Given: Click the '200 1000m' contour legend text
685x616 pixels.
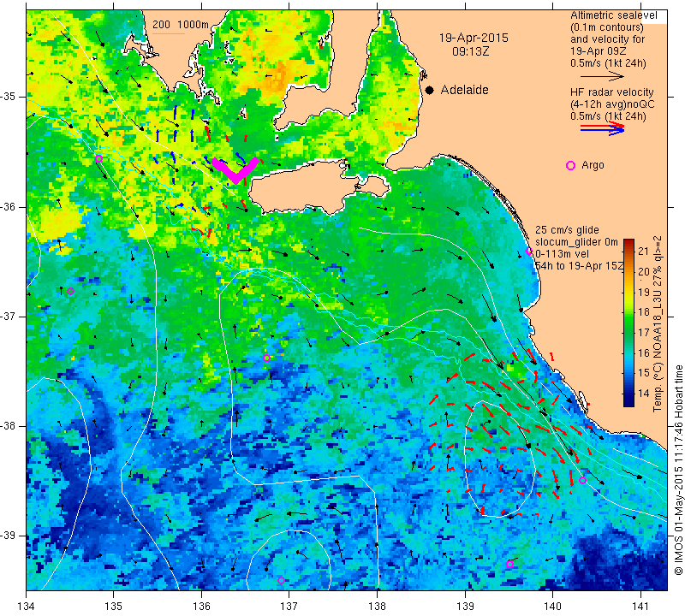Looking at the screenshot, I should coord(181,25).
